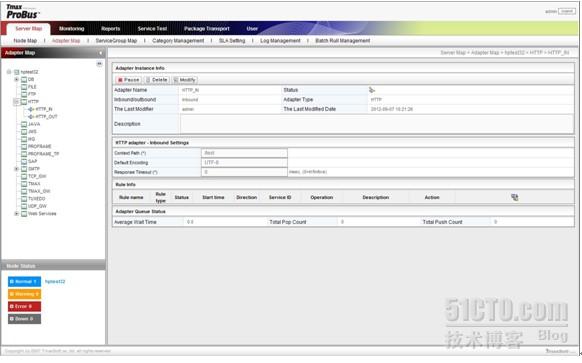
Task: Select the TMAX_GW adapter folder icon
Action: (24, 191)
